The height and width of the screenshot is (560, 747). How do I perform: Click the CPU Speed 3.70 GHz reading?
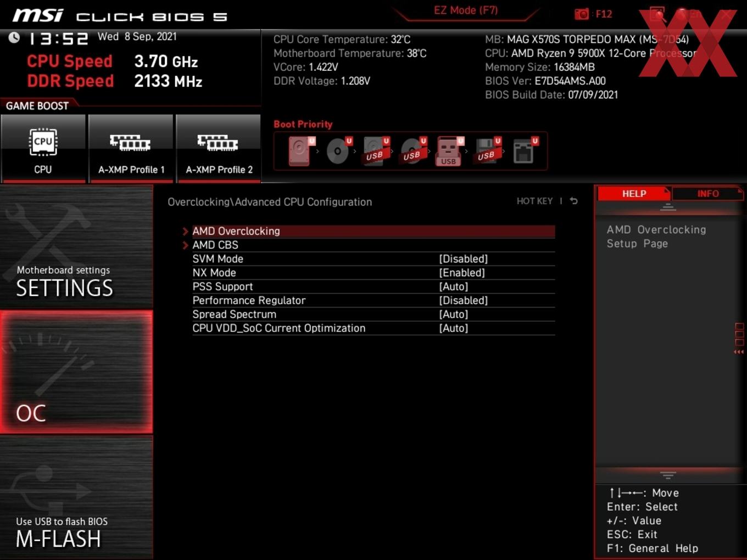pyautogui.click(x=113, y=61)
